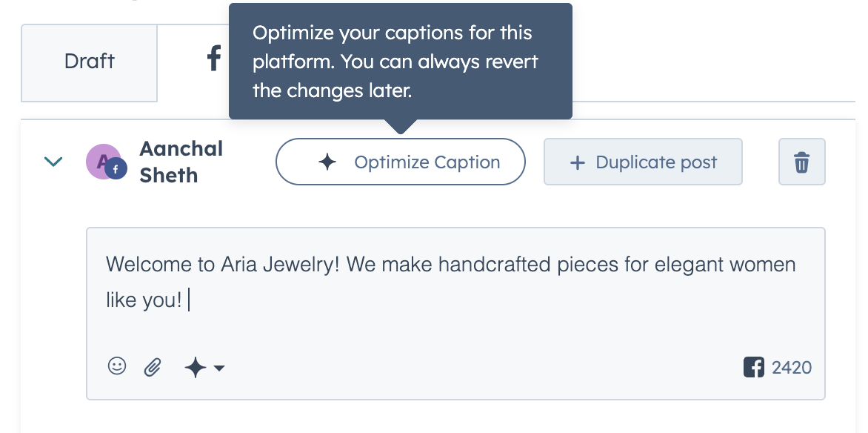Click the 2420 remaining characters counter
Viewport: 868px width, 433px height.
point(792,368)
